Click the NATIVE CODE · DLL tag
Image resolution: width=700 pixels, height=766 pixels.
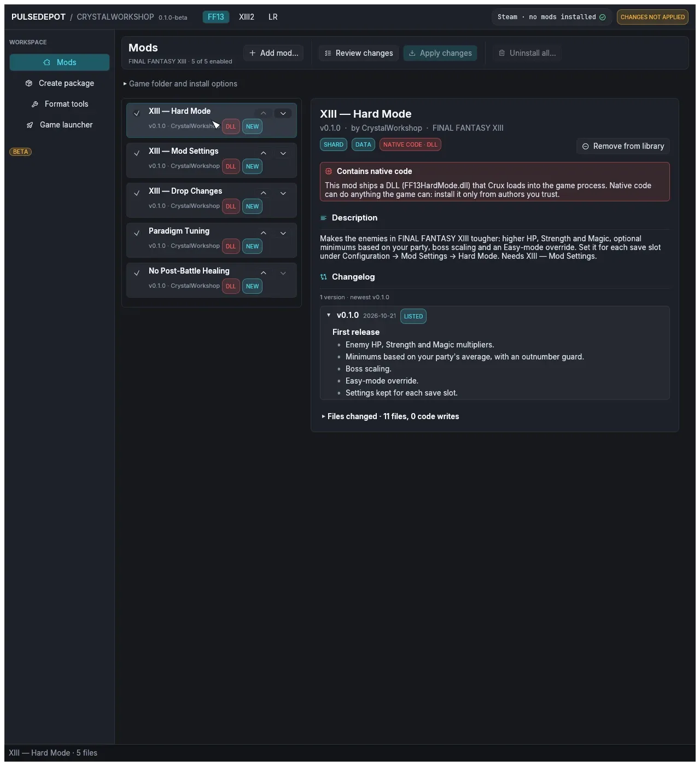410,144
